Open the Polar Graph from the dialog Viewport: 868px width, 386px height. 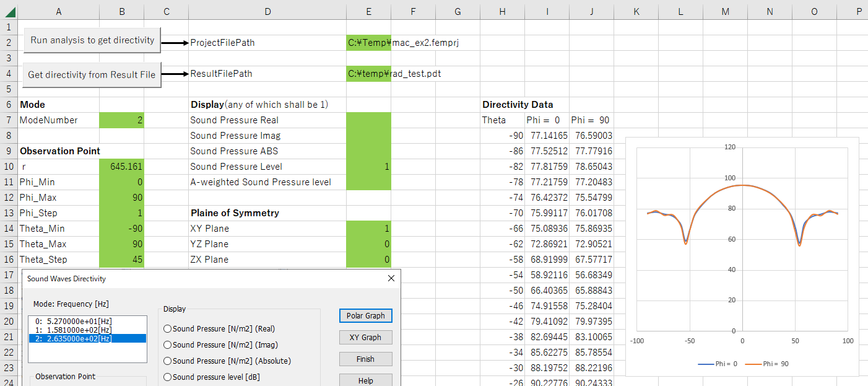365,315
